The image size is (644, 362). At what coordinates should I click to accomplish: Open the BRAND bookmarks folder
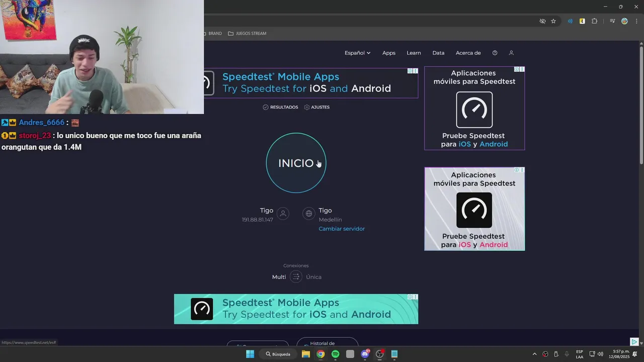tap(212, 34)
